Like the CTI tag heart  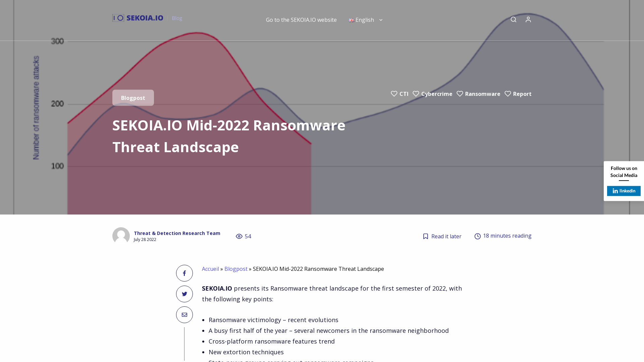(394, 94)
